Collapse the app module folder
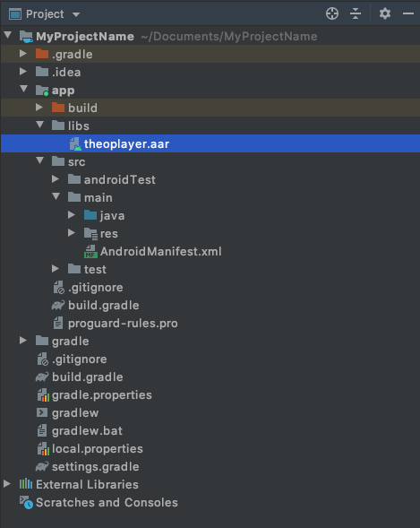420x528 pixels. point(23,90)
